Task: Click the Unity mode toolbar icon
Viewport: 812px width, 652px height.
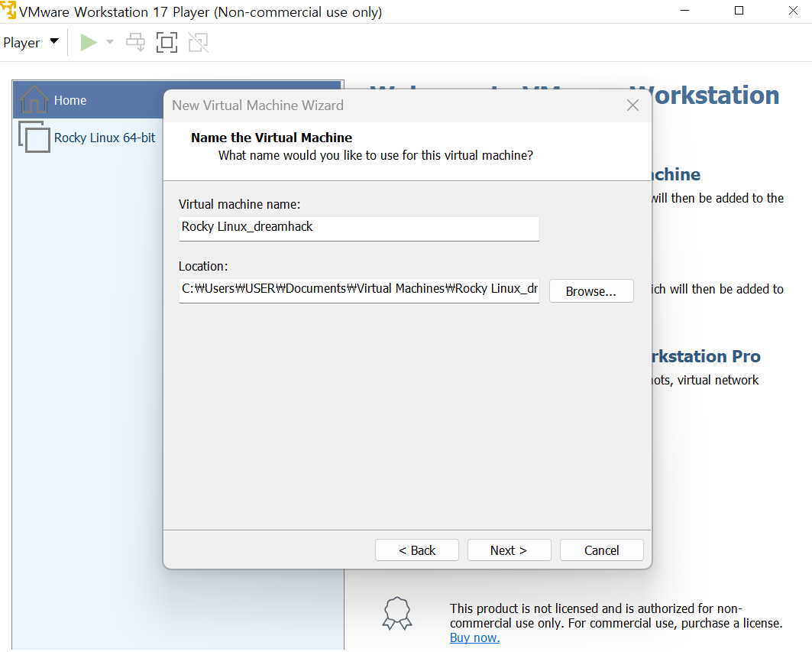Action: (x=199, y=43)
